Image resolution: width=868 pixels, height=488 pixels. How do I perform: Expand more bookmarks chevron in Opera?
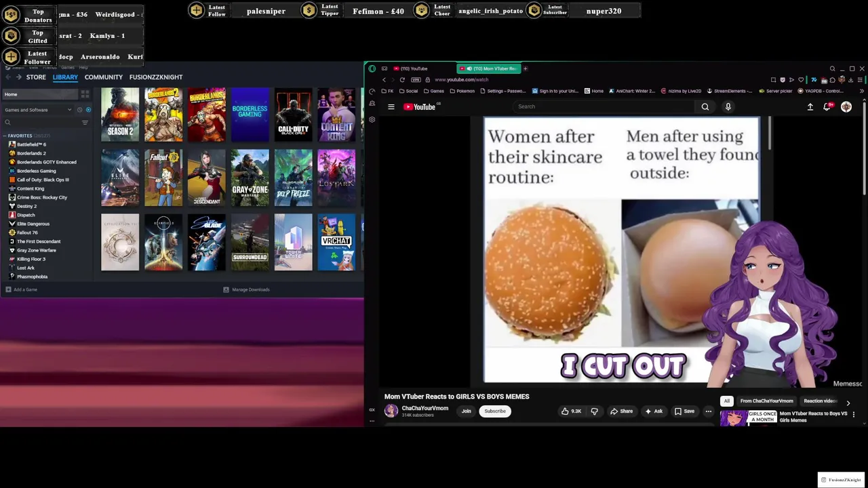point(863,91)
